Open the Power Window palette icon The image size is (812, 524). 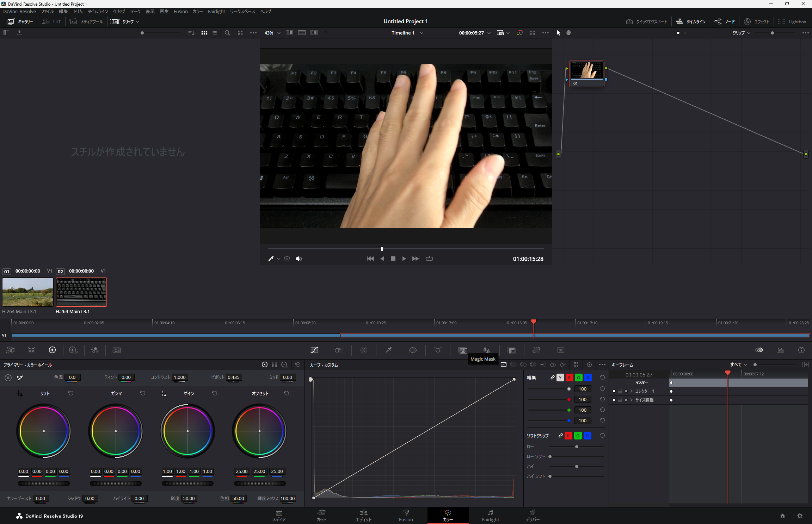click(x=413, y=350)
